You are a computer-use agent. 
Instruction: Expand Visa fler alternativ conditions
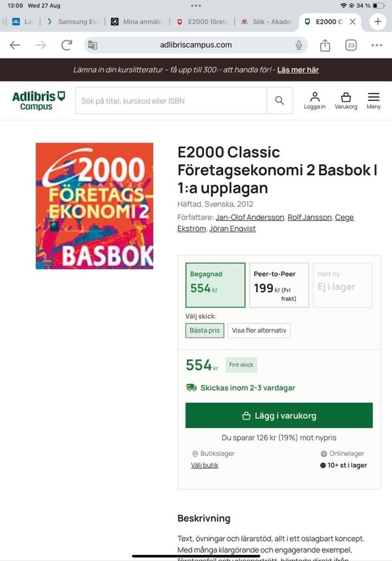point(259,330)
